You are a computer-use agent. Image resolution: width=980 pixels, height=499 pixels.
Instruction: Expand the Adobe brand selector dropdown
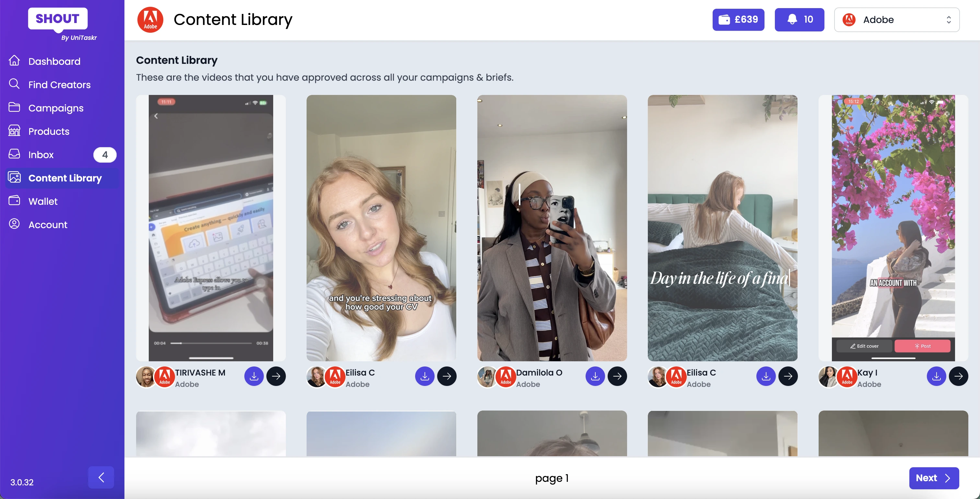(x=897, y=19)
